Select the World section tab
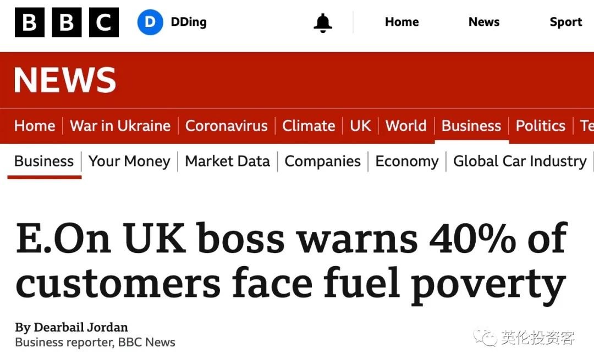Screen dimensions: 594x364 coord(406,126)
